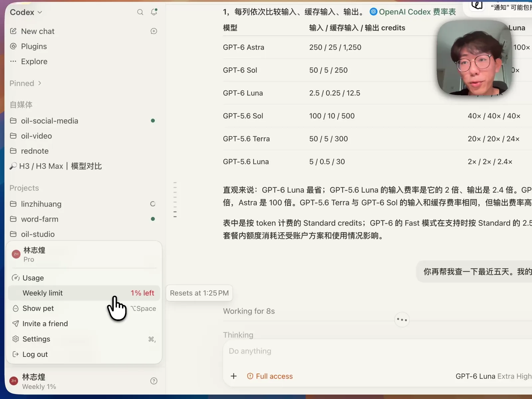Open the OpenAI Codex 费率表 link
Viewport: 532px width, 399px height.
click(417, 12)
